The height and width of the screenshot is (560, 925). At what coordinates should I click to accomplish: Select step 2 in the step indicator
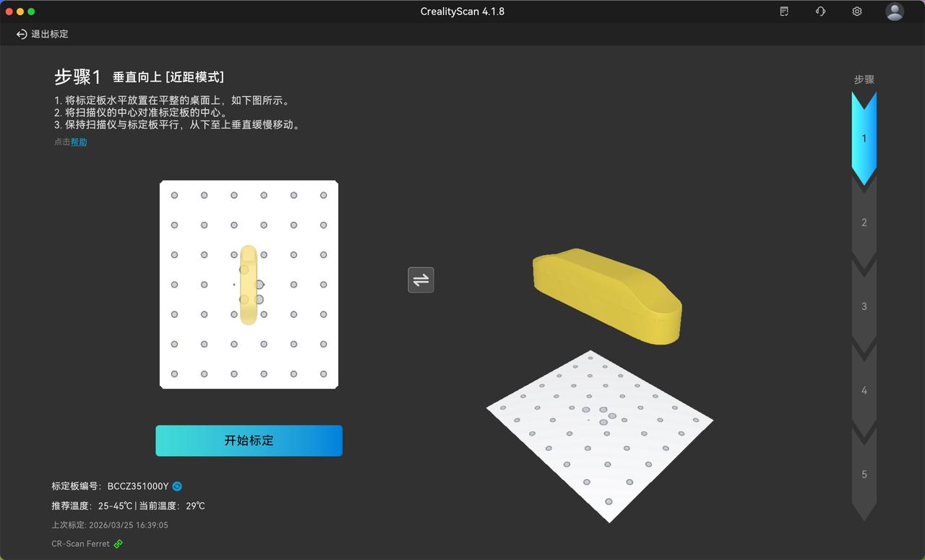[864, 223]
